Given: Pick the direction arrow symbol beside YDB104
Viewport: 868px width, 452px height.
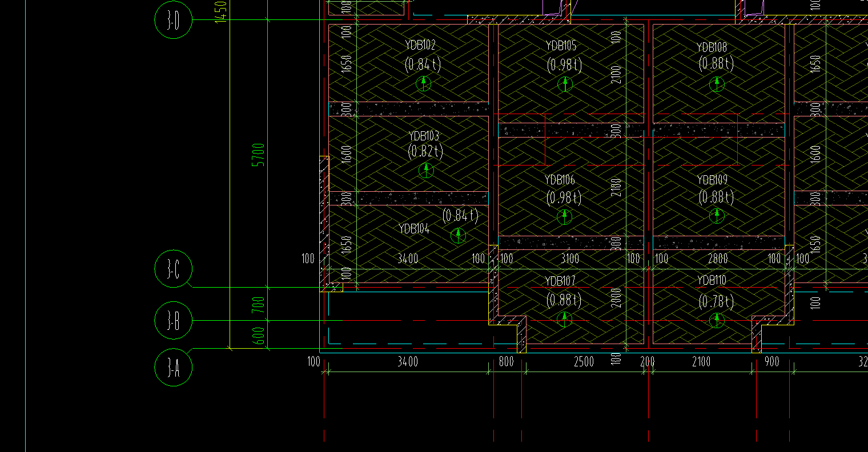Looking at the screenshot, I should point(458,236).
